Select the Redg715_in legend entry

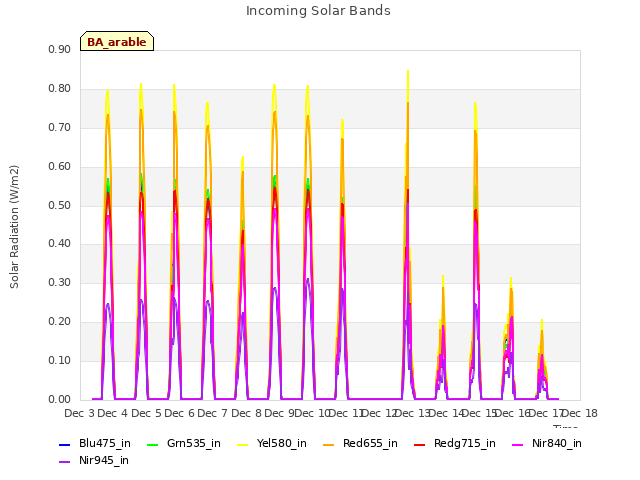(x=455, y=443)
